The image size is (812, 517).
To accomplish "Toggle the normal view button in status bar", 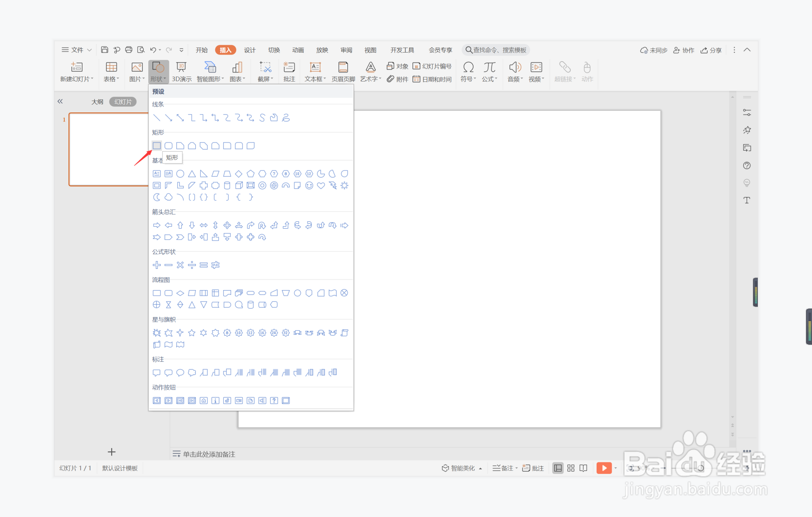I will click(x=557, y=468).
